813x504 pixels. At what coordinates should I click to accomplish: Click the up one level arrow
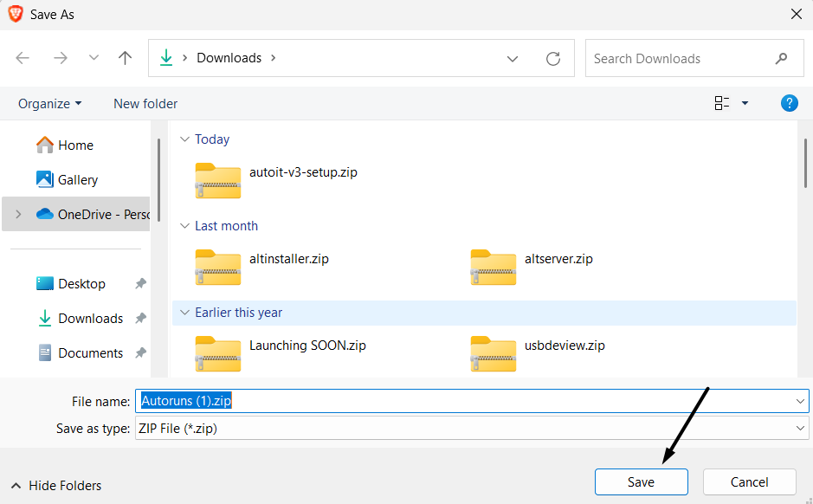click(126, 58)
